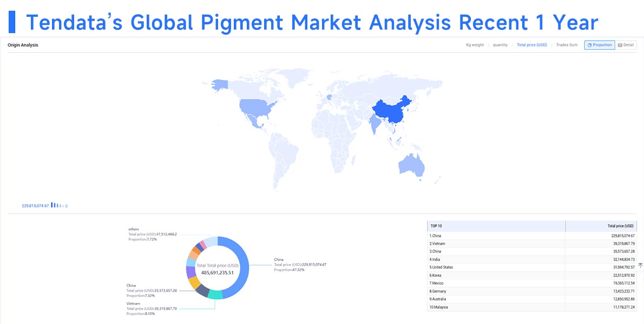Click the China 7.32% proportion label
Viewport: 644px width, 324px height.
[x=141, y=296]
